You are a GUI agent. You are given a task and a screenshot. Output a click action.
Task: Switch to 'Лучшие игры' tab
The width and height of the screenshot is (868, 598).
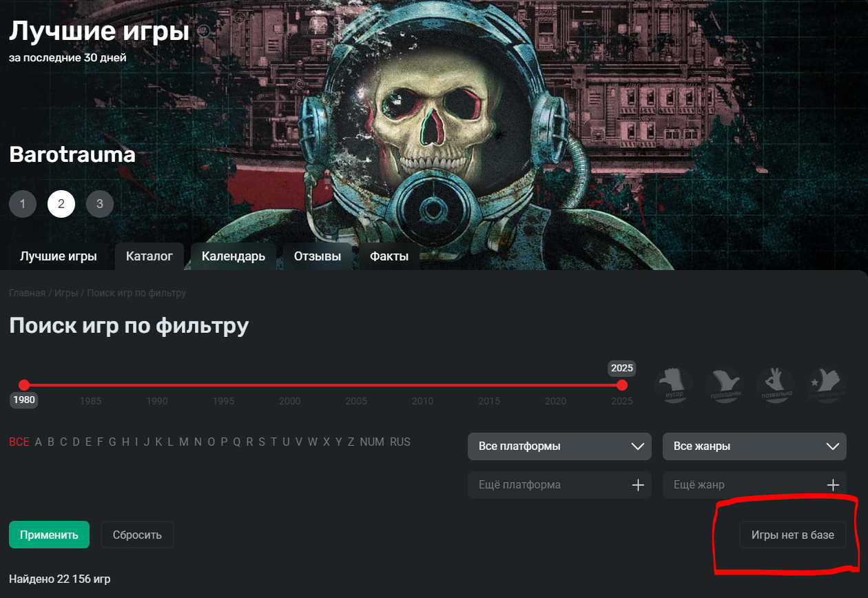58,256
